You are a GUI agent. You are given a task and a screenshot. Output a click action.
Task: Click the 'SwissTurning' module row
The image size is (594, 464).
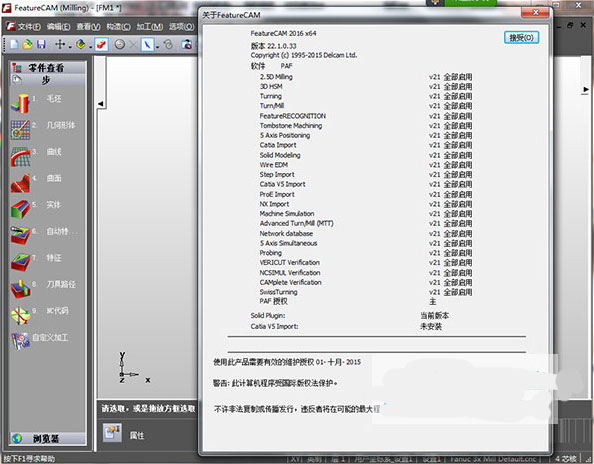[366, 292]
